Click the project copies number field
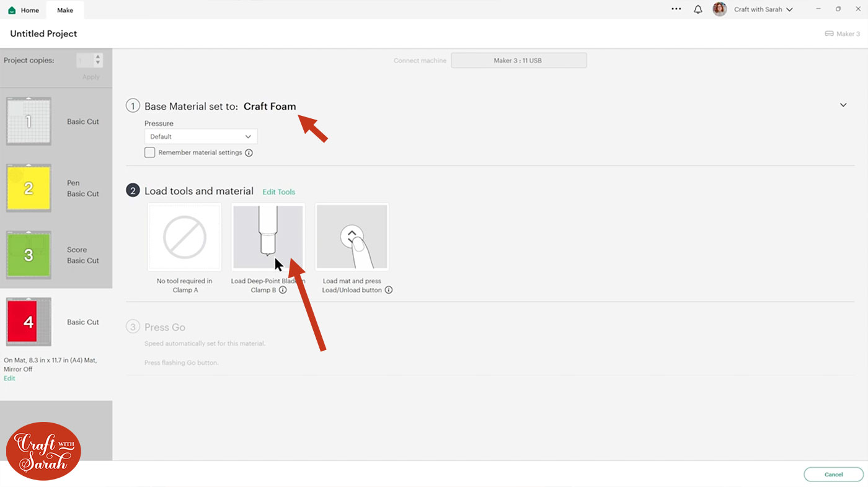Viewport: 868px width, 487px height. [x=85, y=60]
